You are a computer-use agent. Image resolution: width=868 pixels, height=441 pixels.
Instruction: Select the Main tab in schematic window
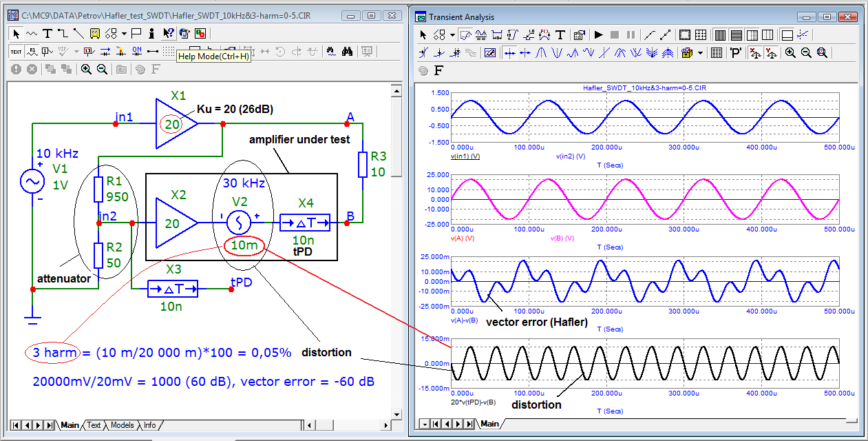coord(70,425)
